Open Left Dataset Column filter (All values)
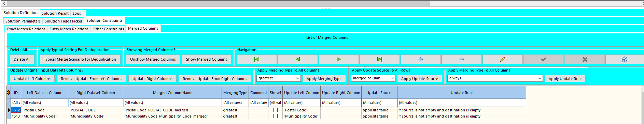 45,103
